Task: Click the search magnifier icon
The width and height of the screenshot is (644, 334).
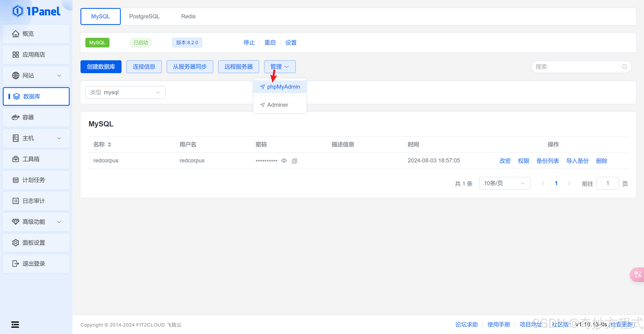Action: 624,67
